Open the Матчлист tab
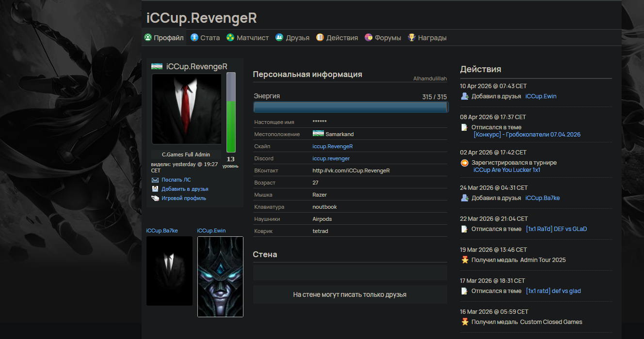This screenshot has width=644, height=339. point(247,38)
